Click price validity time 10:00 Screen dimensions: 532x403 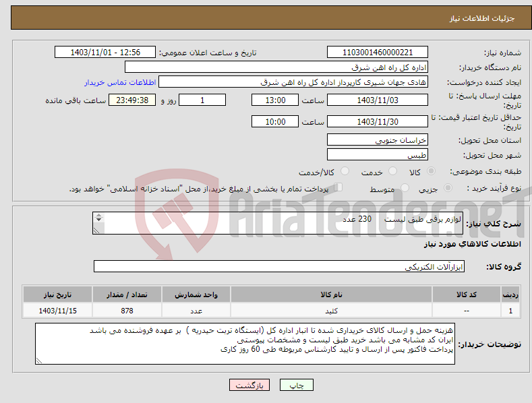point(275,121)
